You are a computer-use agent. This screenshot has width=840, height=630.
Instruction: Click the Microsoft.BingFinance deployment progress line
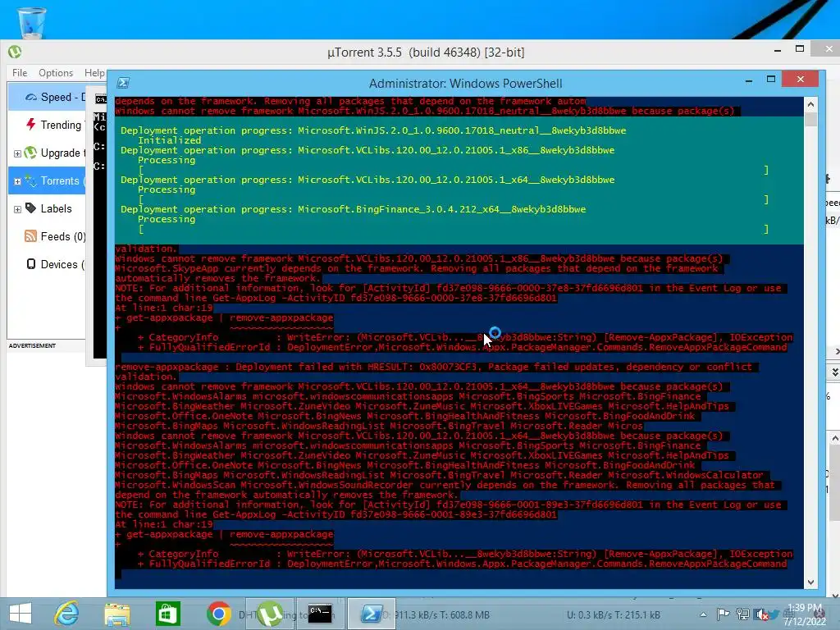point(353,209)
